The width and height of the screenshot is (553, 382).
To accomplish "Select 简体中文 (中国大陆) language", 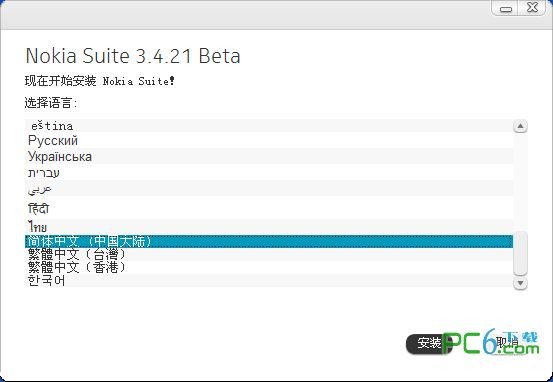I will tap(269, 241).
